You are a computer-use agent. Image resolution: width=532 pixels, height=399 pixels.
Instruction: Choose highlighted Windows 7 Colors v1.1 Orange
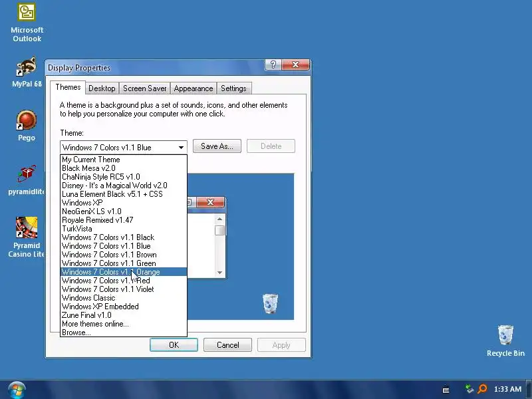coord(124,272)
